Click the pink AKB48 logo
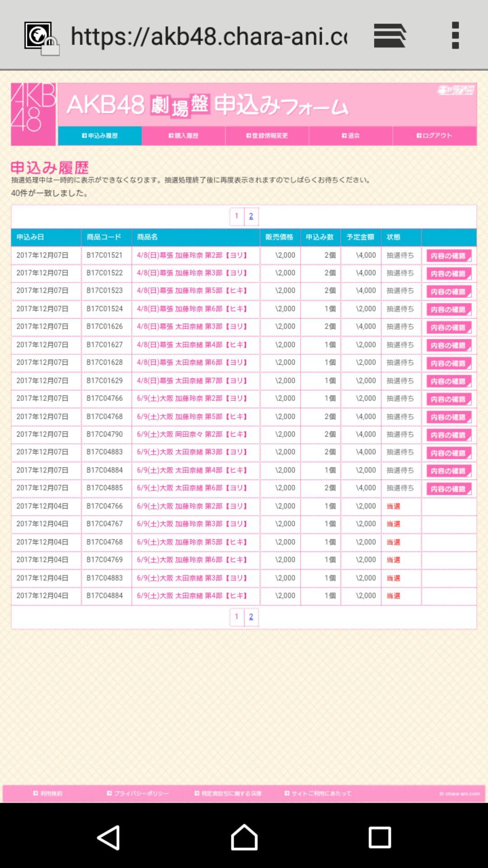Viewport: 488px width, 868px height. tap(33, 114)
